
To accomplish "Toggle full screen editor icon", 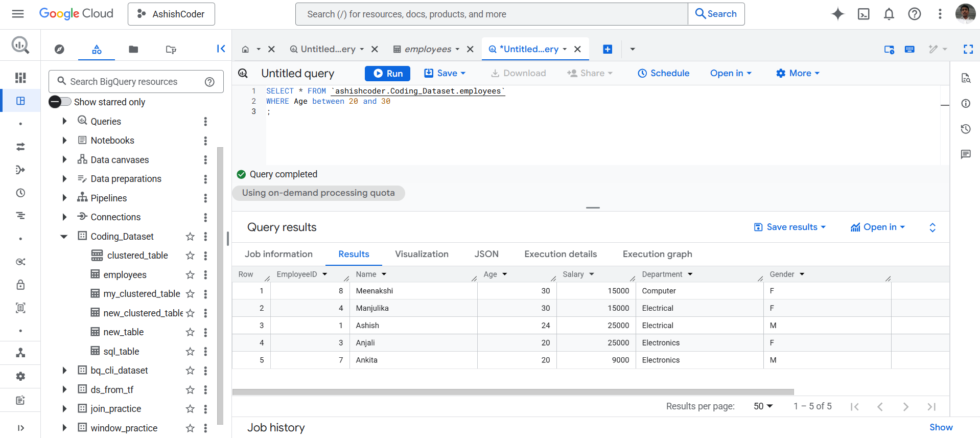I will (968, 49).
